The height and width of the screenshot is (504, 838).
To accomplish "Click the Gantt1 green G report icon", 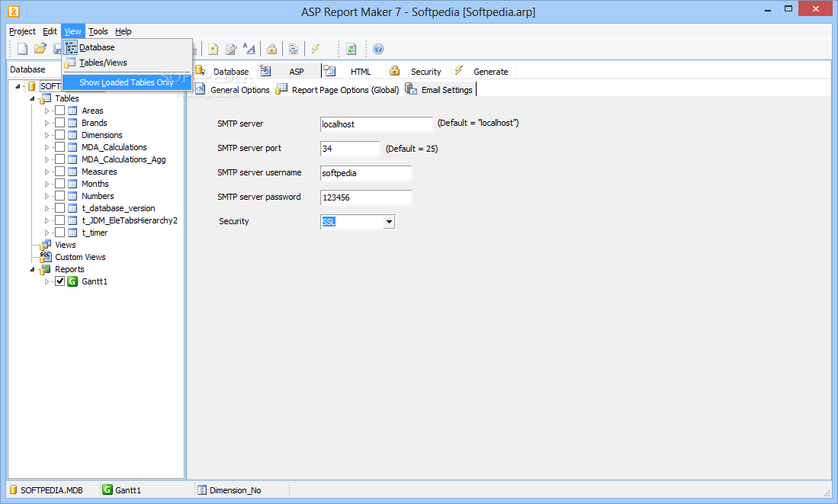I will coord(72,281).
